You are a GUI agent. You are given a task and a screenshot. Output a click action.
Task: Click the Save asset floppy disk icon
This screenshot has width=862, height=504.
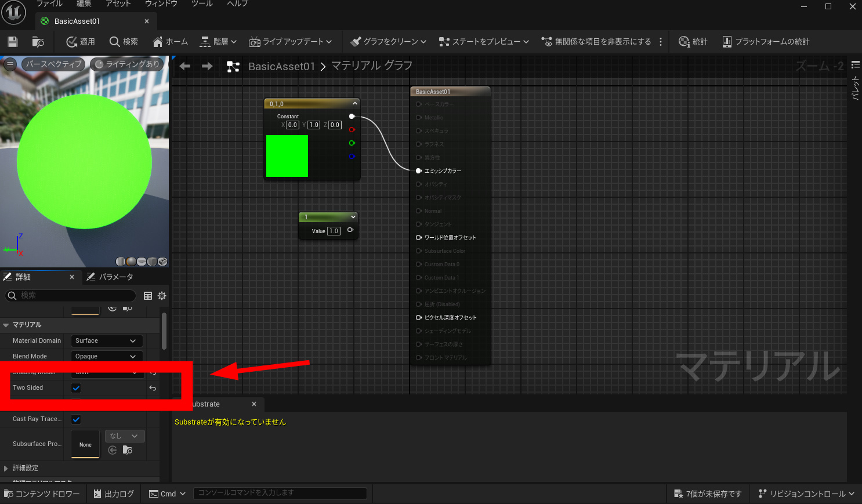13,42
